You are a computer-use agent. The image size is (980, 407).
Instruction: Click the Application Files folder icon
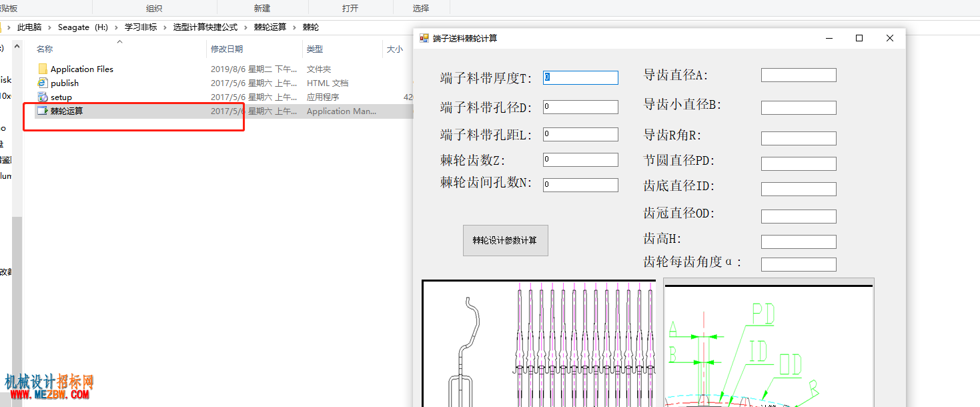[43, 69]
